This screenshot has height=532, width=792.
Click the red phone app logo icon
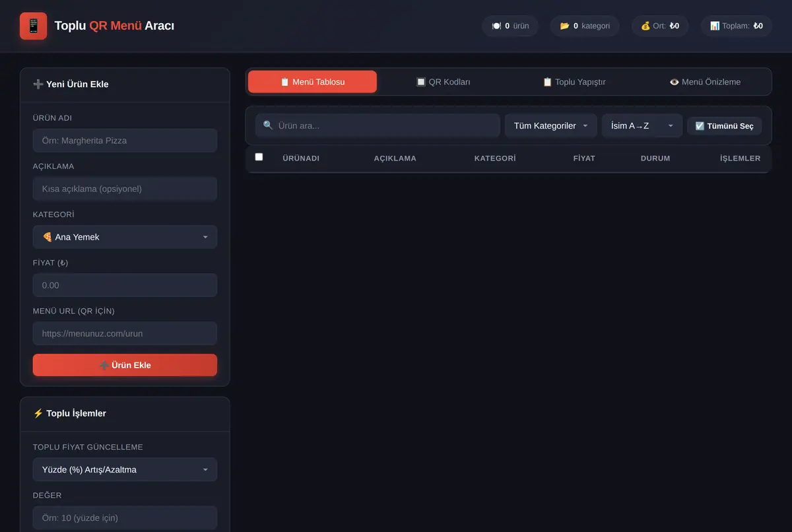[33, 26]
